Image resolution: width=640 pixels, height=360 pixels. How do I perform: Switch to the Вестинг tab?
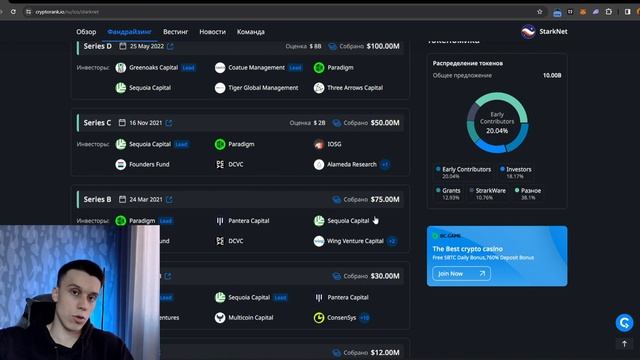[176, 32]
